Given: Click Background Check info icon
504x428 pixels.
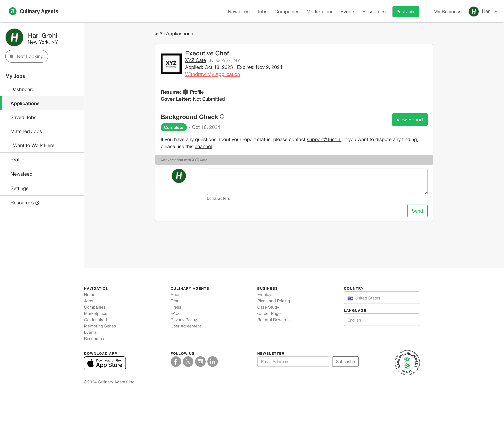Looking at the screenshot, I should (222, 117).
